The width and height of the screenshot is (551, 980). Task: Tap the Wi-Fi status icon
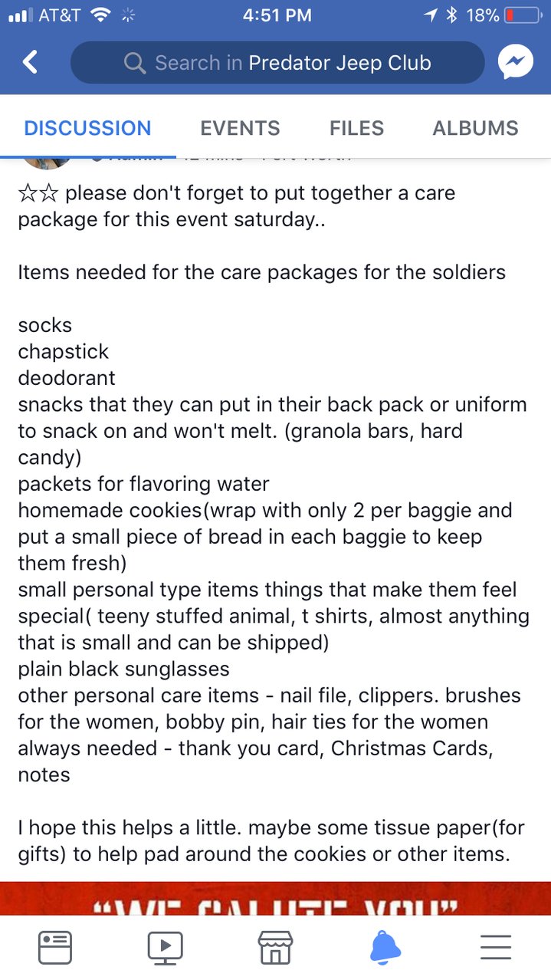click(x=100, y=15)
